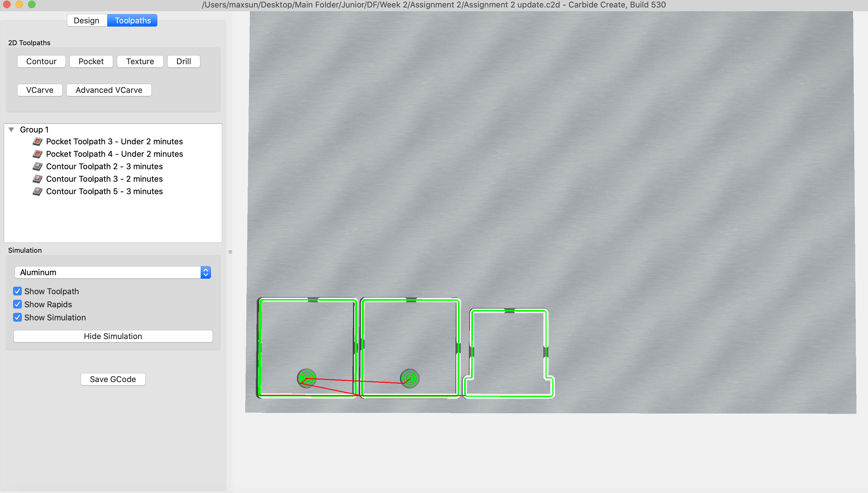Collapse the Group 1 tree
868x493 pixels.
coord(11,130)
